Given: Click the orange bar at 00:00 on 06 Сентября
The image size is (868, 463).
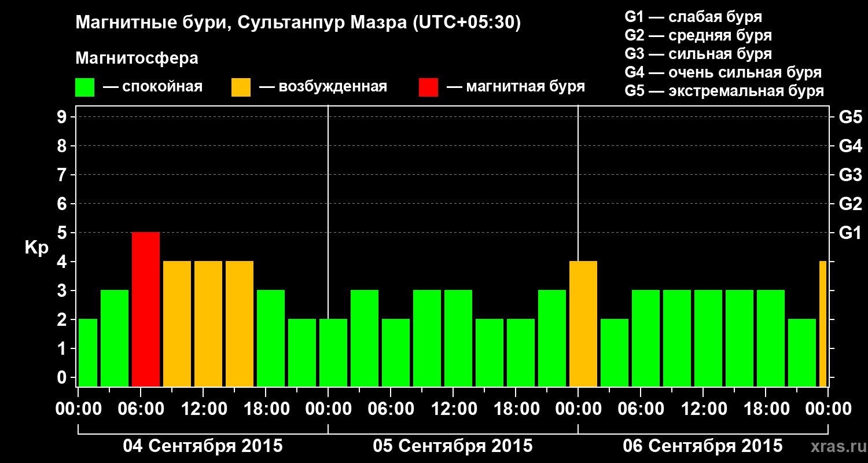Looking at the screenshot, I should tap(583, 324).
